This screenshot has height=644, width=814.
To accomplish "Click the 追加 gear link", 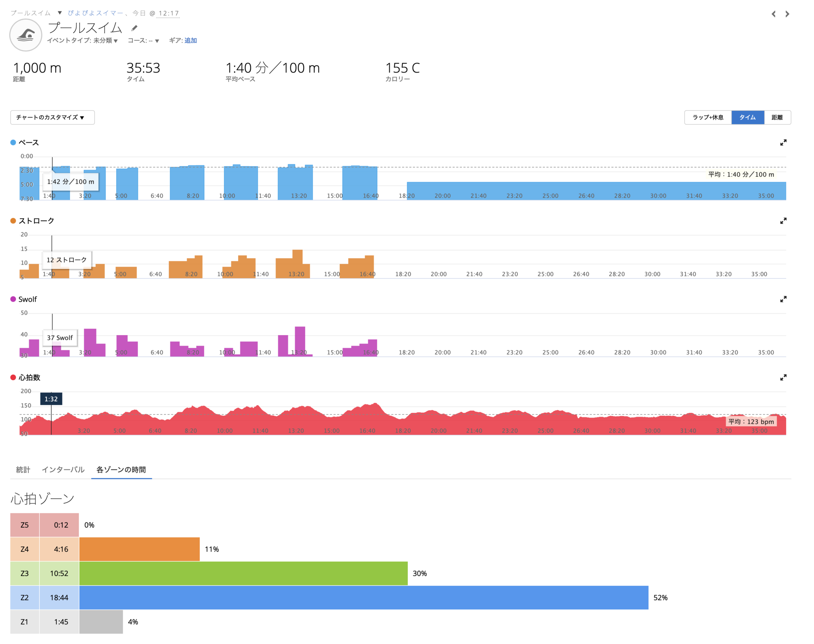I will (191, 40).
